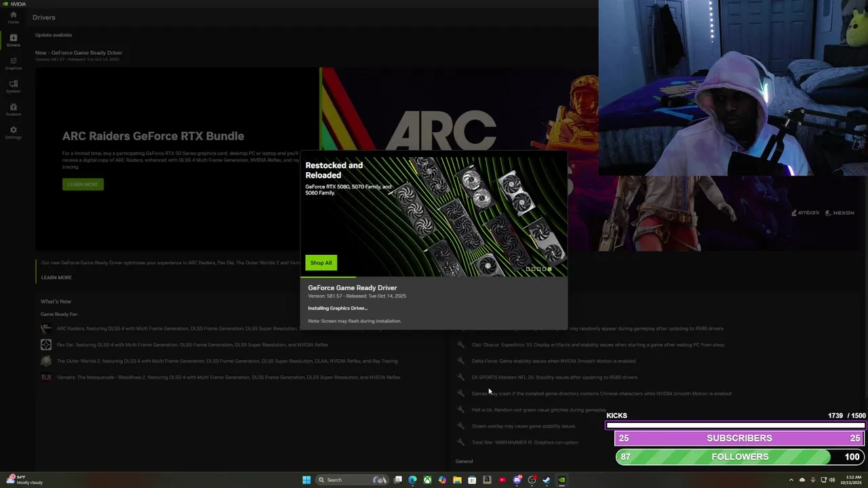Select the active green carousel indicator
Screen dimensions: 868x488
(550, 269)
